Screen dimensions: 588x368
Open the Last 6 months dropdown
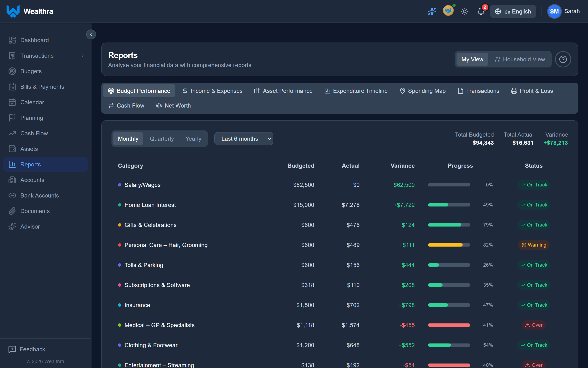pos(243,139)
